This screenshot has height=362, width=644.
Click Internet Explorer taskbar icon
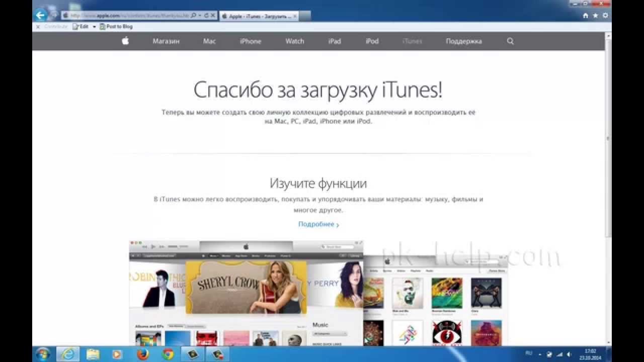tap(68, 354)
